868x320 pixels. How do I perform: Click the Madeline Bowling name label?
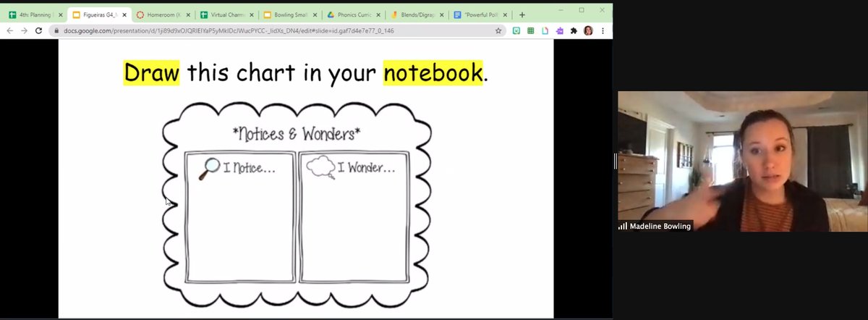[x=660, y=226]
